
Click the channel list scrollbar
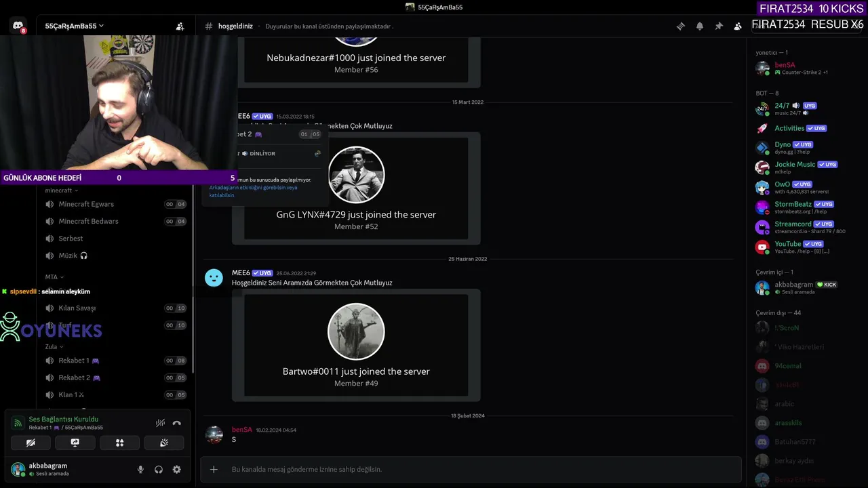194,278
